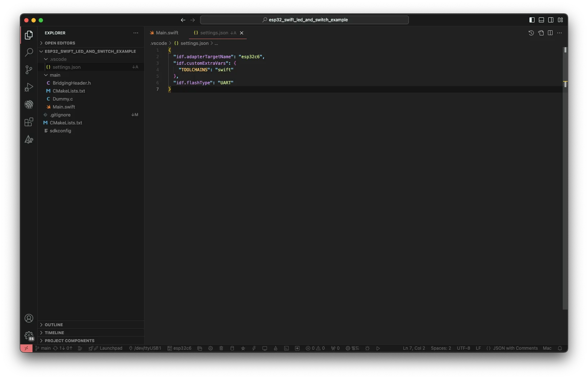Open the Search view in activity bar
The image size is (588, 379).
coord(29,52)
